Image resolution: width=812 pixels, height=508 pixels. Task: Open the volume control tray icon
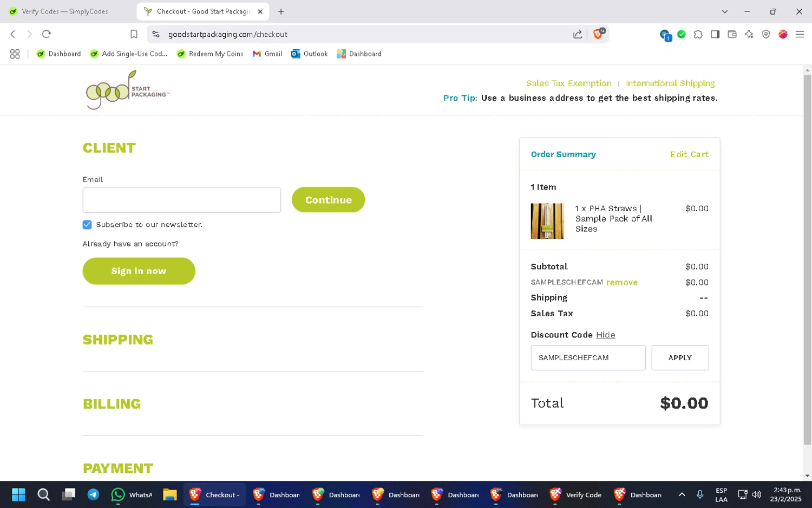coord(757,495)
